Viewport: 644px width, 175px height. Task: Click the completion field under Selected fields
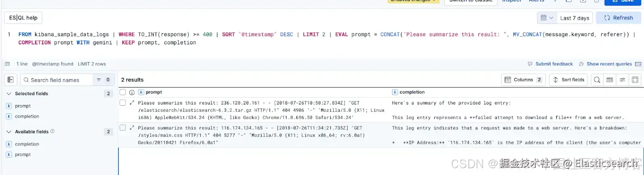(x=27, y=117)
